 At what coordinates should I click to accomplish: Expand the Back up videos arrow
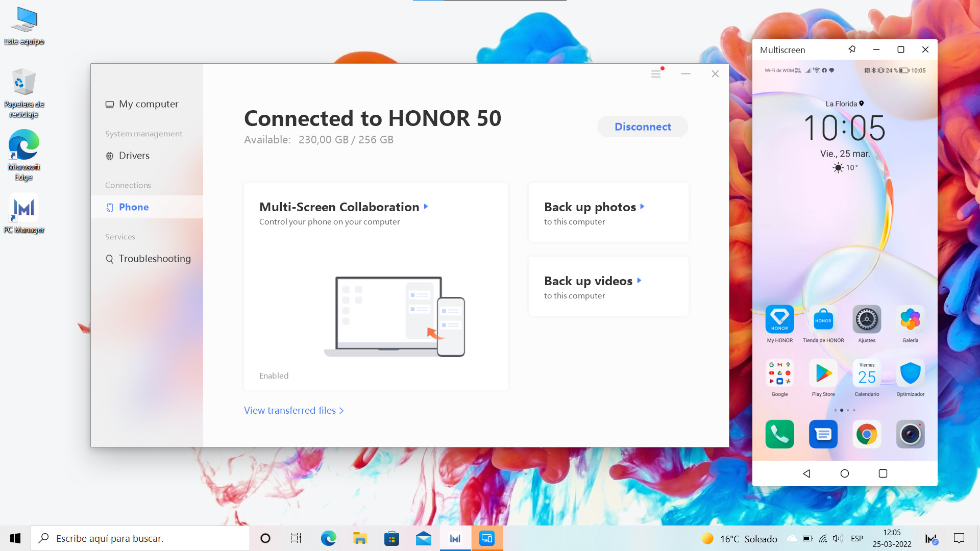click(x=639, y=281)
